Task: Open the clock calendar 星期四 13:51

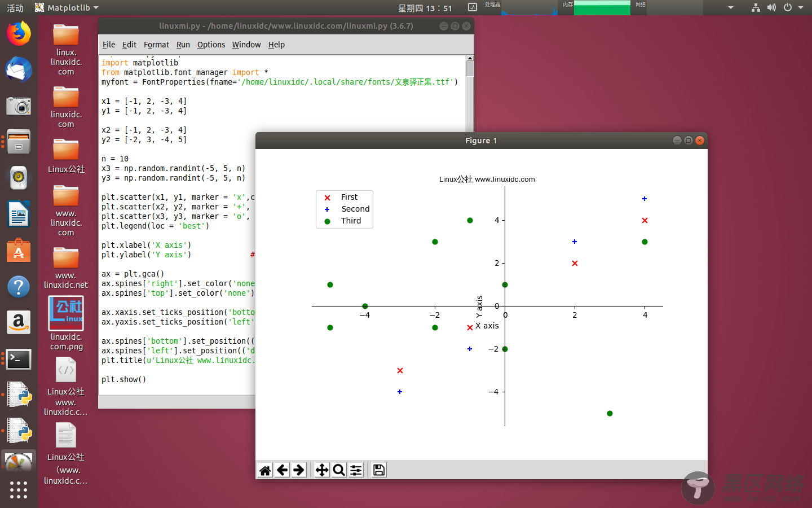Action: pos(425,8)
